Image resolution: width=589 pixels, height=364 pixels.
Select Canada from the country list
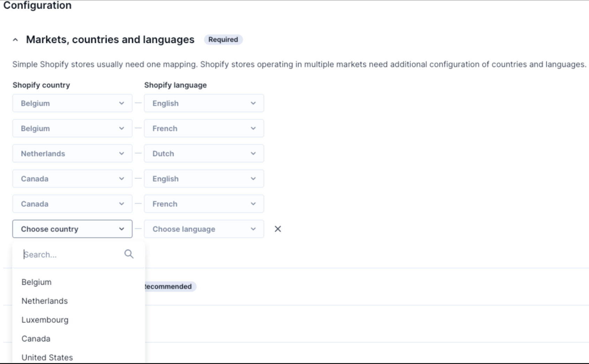pyautogui.click(x=36, y=339)
